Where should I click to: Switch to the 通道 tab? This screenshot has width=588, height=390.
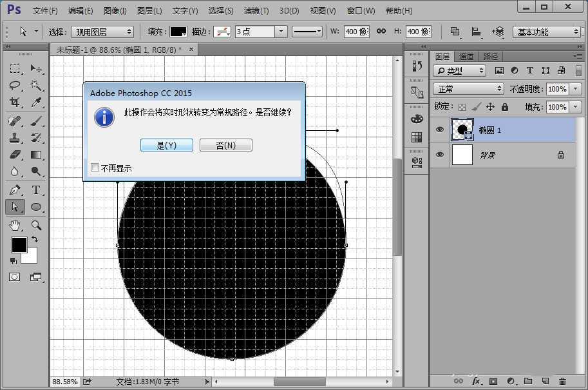[466, 57]
